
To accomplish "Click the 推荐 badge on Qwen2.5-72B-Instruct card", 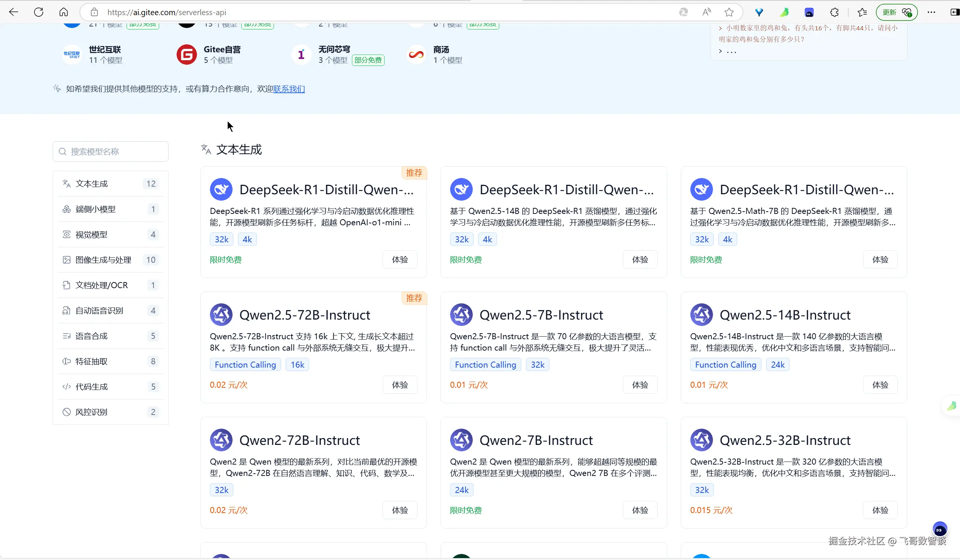I will click(414, 298).
